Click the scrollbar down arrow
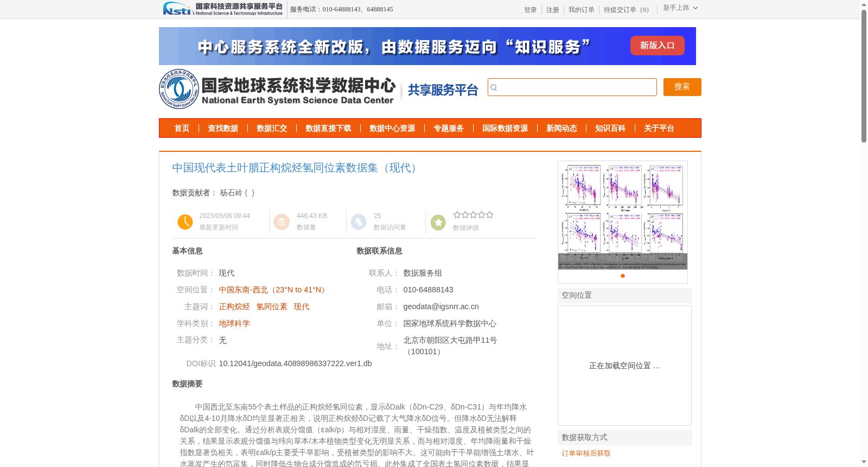The image size is (868, 467). tap(864, 462)
